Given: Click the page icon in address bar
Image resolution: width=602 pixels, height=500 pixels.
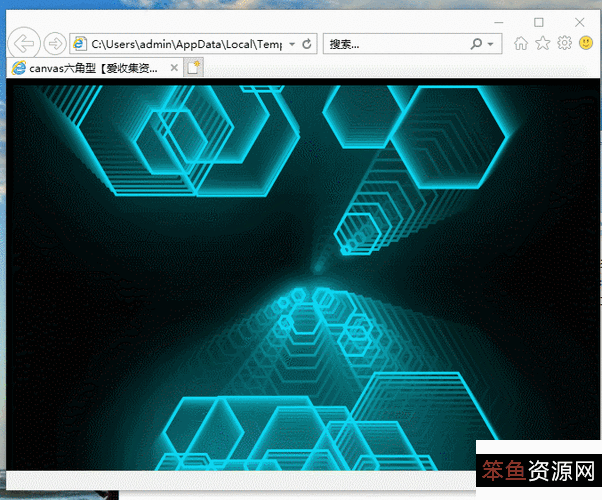Looking at the screenshot, I should [80, 44].
